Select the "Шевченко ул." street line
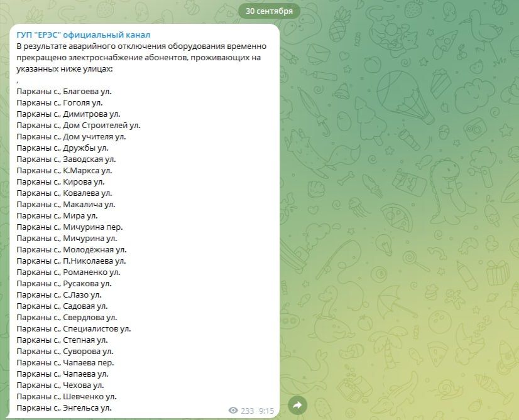The width and height of the screenshot is (519, 420). [x=66, y=397]
